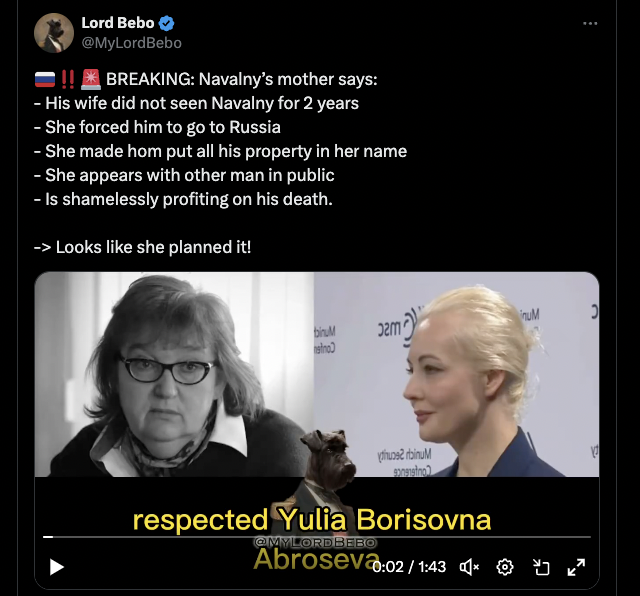640x596 pixels.
Task: Open video settings gear
Action: pos(505,567)
